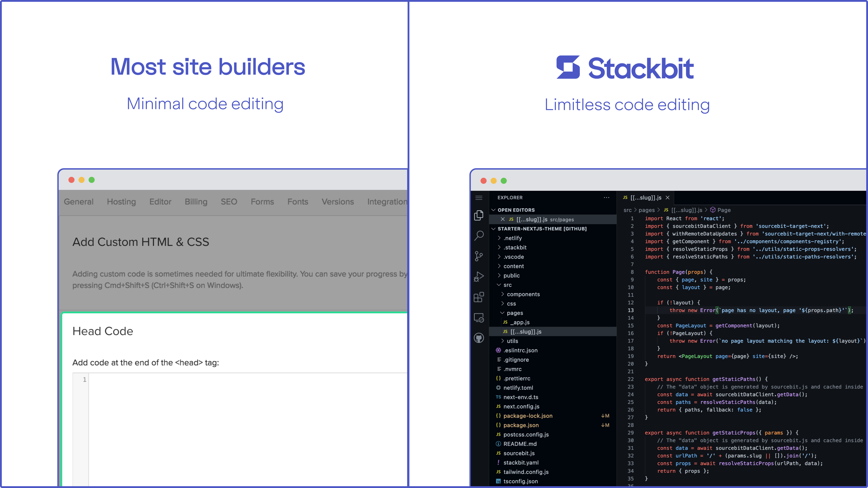This screenshot has height=488, width=868.
Task: Open Source Control branch icon
Action: (x=479, y=256)
